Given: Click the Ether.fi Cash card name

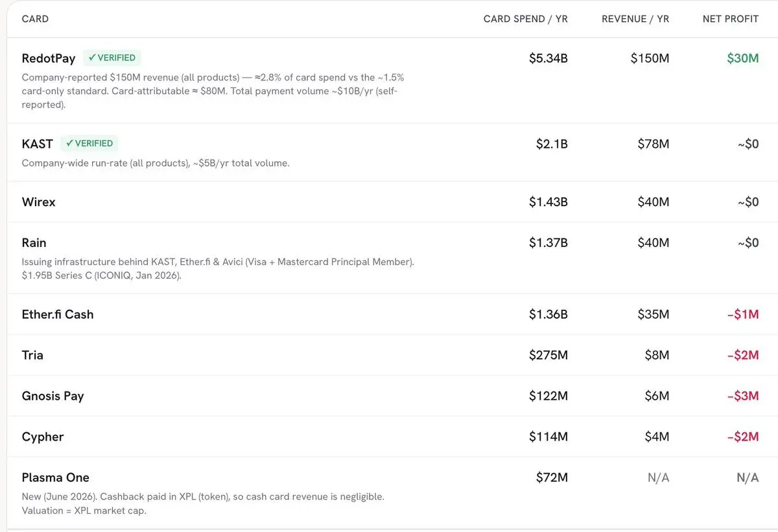Looking at the screenshot, I should [x=58, y=314].
